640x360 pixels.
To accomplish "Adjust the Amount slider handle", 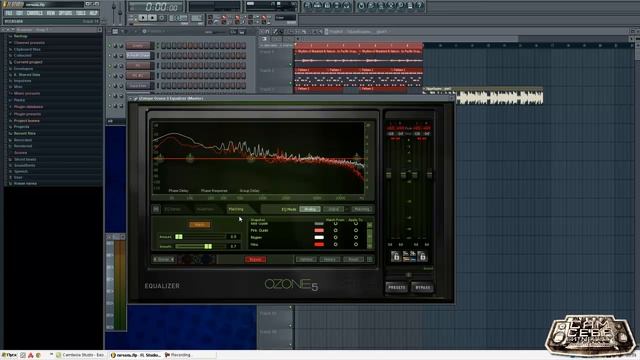I will click(179, 237).
